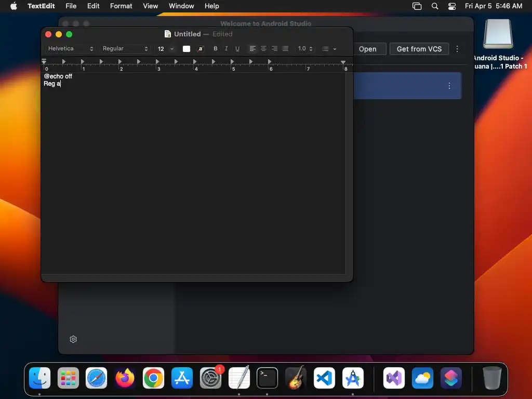532x399 pixels.
Task: Open Visual Studio from the Dock
Action: pyautogui.click(x=394, y=378)
